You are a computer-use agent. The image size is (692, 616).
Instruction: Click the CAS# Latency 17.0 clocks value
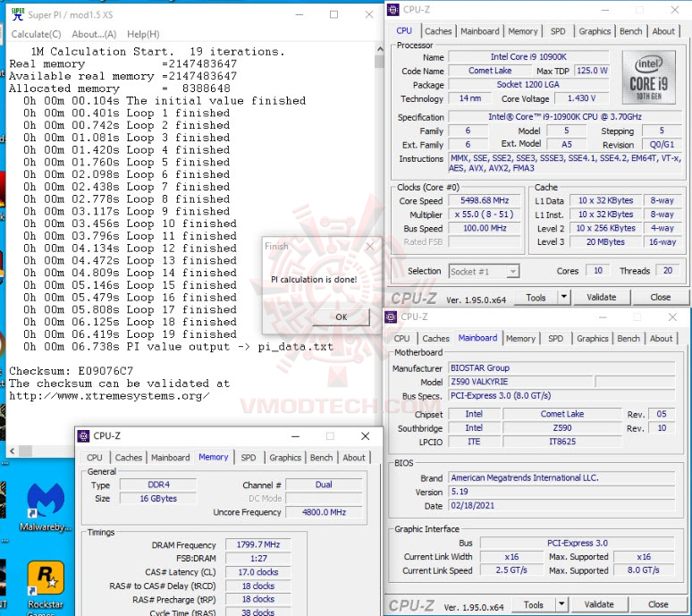(x=258, y=572)
